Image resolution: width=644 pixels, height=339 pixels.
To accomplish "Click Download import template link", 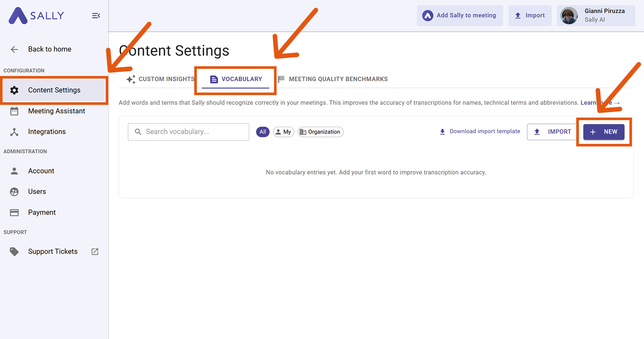I will pyautogui.click(x=480, y=132).
